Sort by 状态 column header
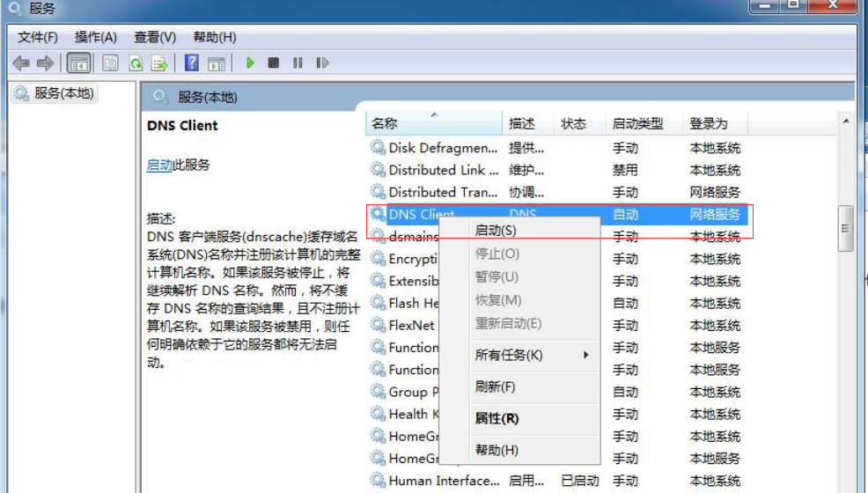The width and height of the screenshot is (868, 493). pos(579,123)
